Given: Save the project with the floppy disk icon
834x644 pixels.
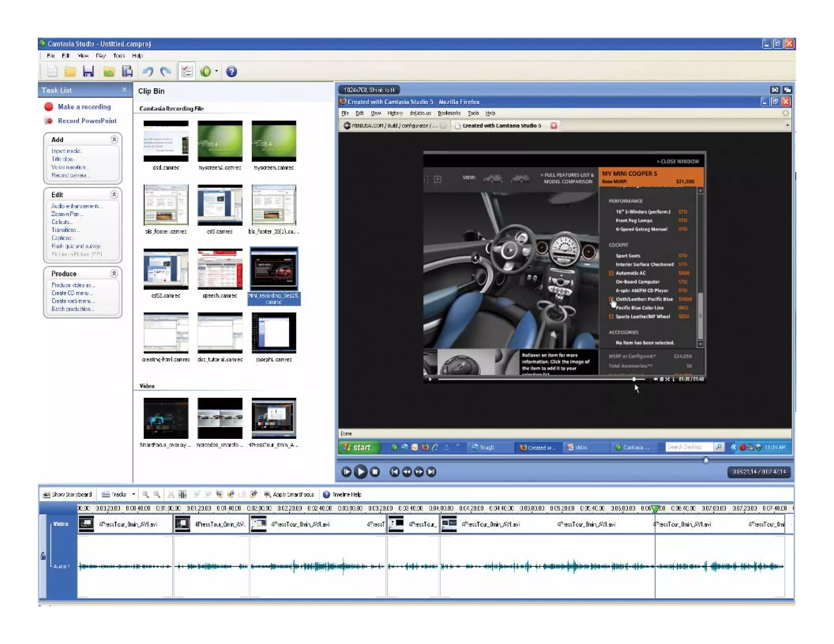Looking at the screenshot, I should [88, 72].
